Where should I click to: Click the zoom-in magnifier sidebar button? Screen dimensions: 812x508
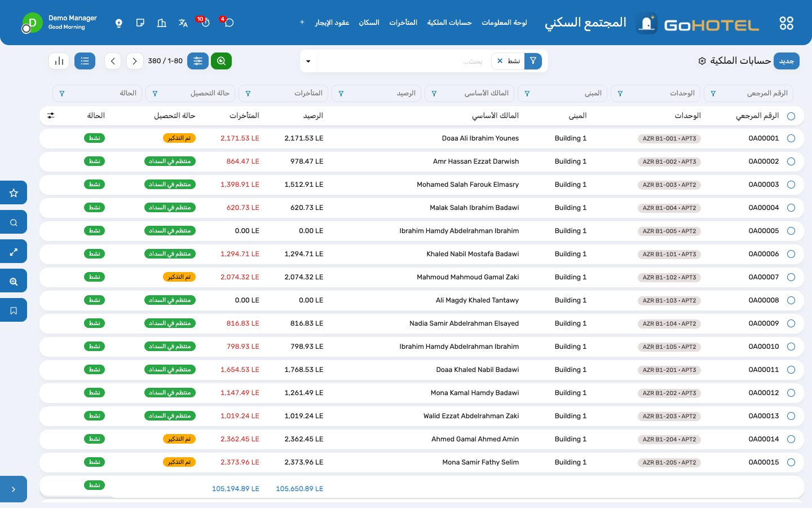[x=14, y=281]
